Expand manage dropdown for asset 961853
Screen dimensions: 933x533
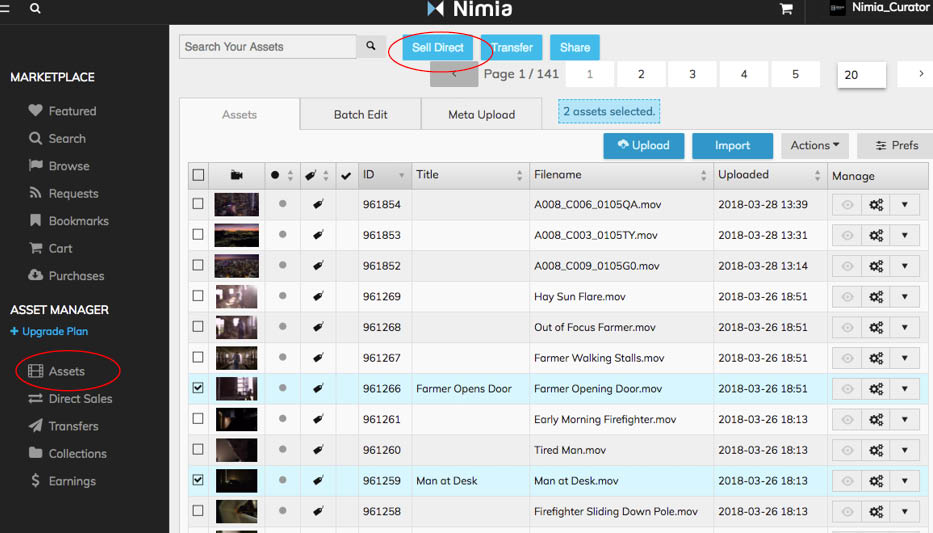point(904,235)
